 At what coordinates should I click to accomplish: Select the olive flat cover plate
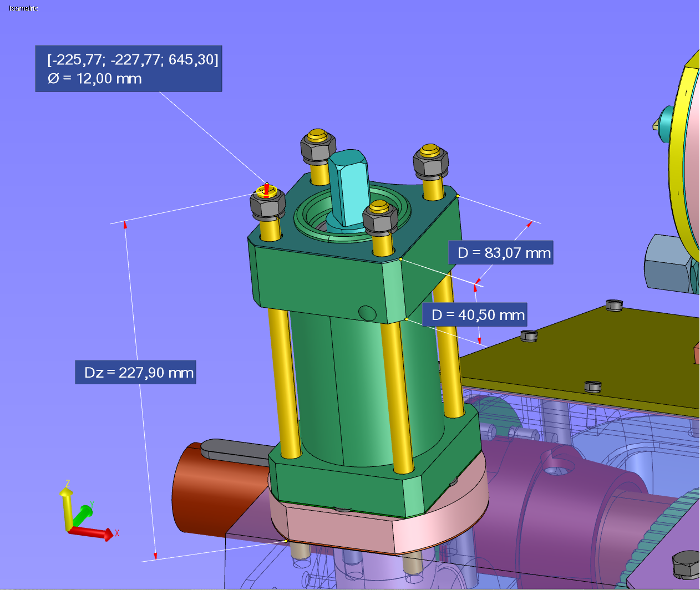(x=577, y=360)
